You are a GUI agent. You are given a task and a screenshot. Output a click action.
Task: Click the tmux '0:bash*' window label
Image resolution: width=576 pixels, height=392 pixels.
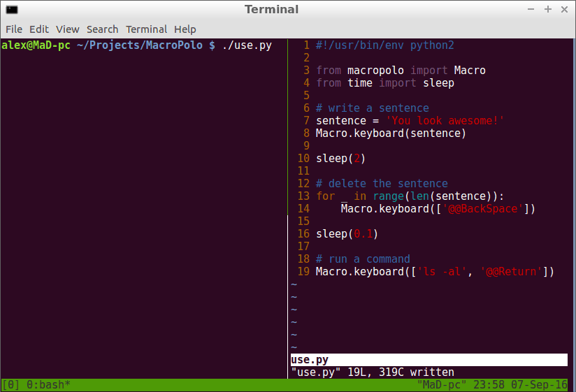click(48, 385)
